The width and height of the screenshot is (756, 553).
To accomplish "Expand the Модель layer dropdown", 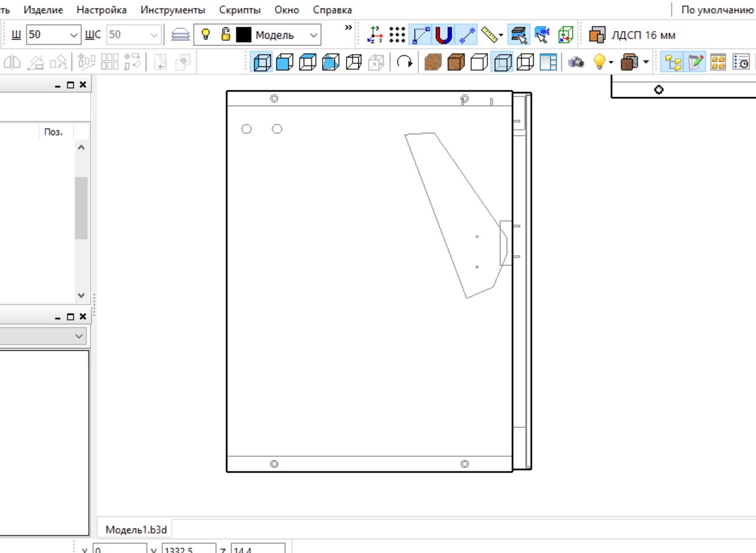I will [313, 35].
